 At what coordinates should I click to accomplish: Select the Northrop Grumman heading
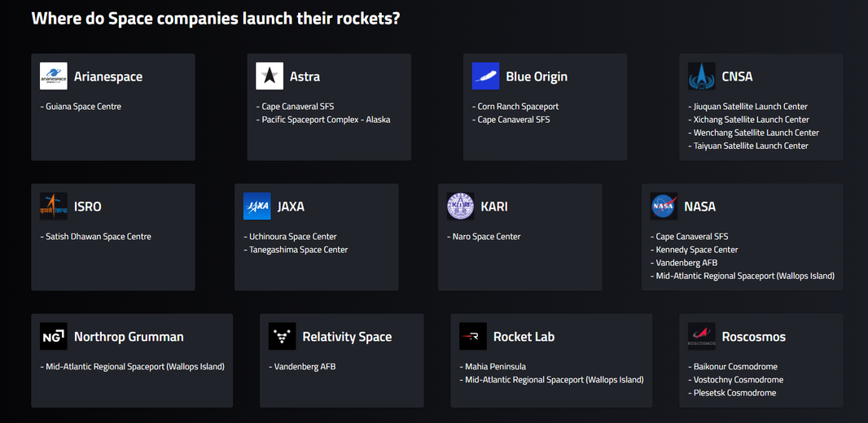(129, 337)
